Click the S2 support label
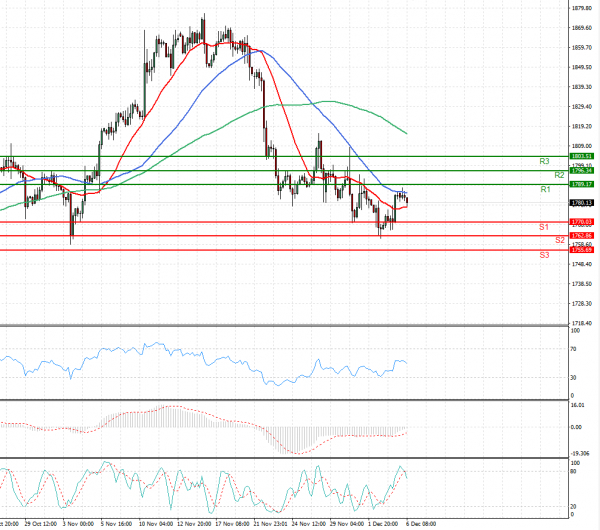The height and width of the screenshot is (530, 600). pyautogui.click(x=559, y=241)
